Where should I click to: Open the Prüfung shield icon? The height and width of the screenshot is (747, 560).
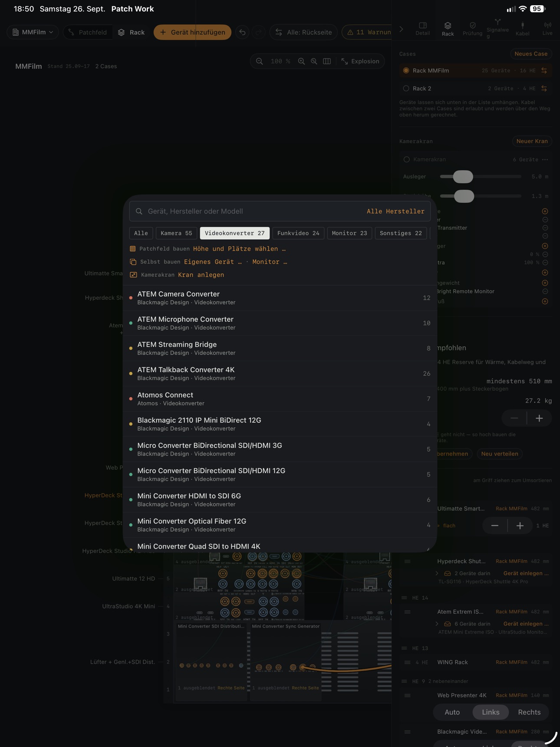[x=472, y=29]
